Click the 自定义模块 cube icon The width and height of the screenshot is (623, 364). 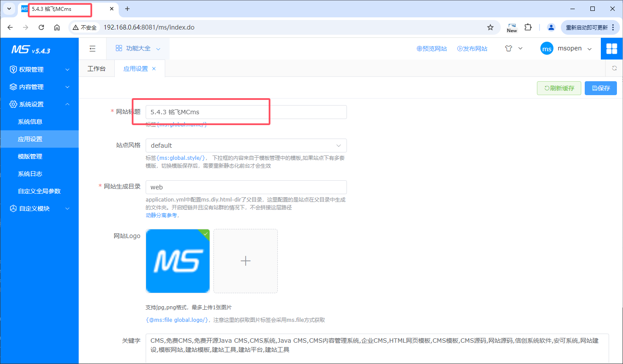[13, 208]
